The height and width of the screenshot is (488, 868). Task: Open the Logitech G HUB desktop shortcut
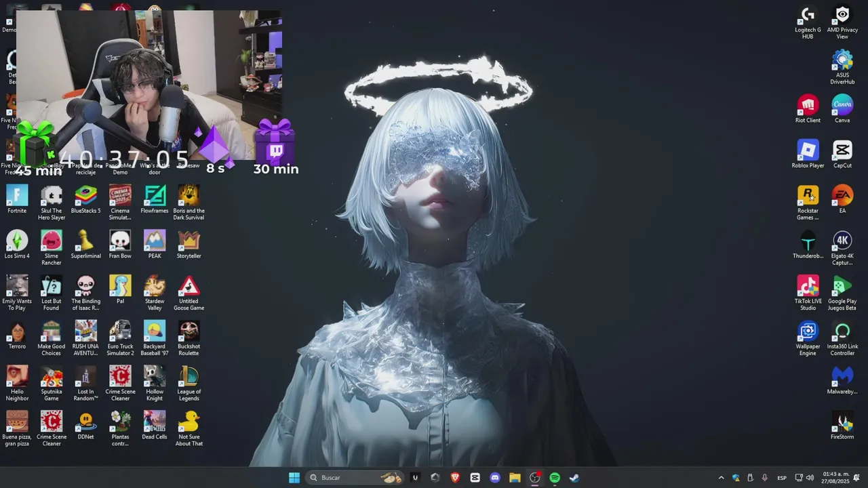[808, 22]
